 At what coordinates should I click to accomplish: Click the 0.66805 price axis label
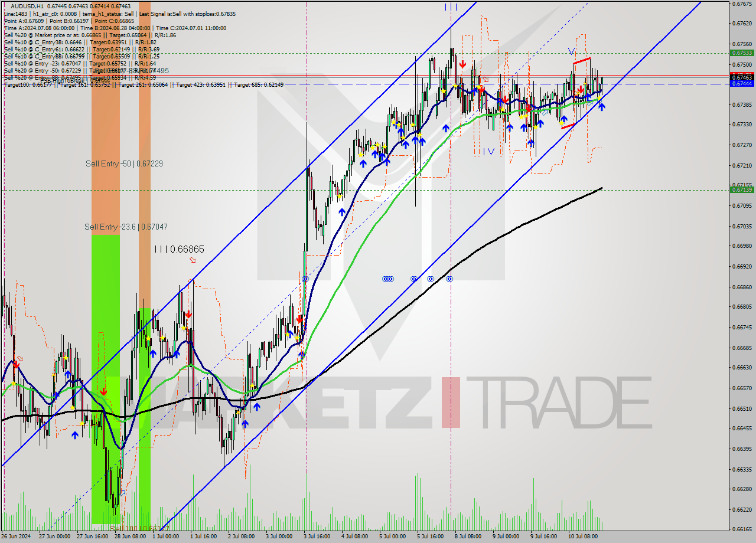click(x=742, y=307)
